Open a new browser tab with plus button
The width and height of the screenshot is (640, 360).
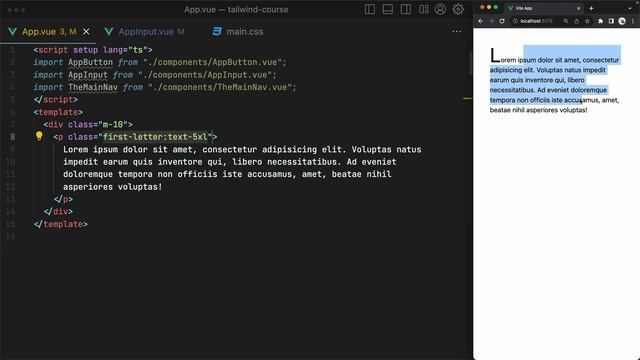pyautogui.click(x=591, y=8)
